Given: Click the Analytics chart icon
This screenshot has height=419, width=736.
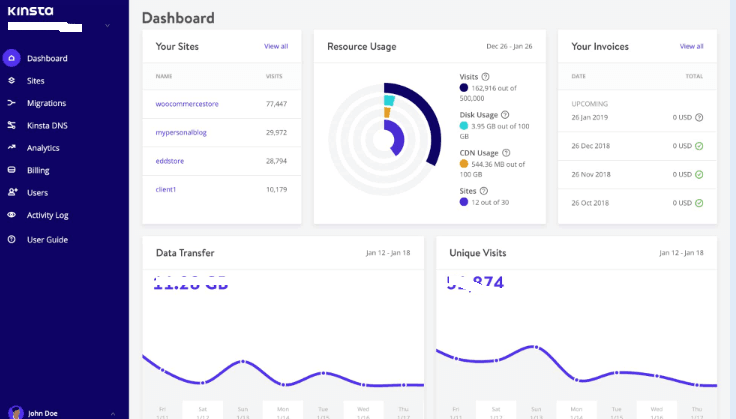Looking at the screenshot, I should (11, 148).
